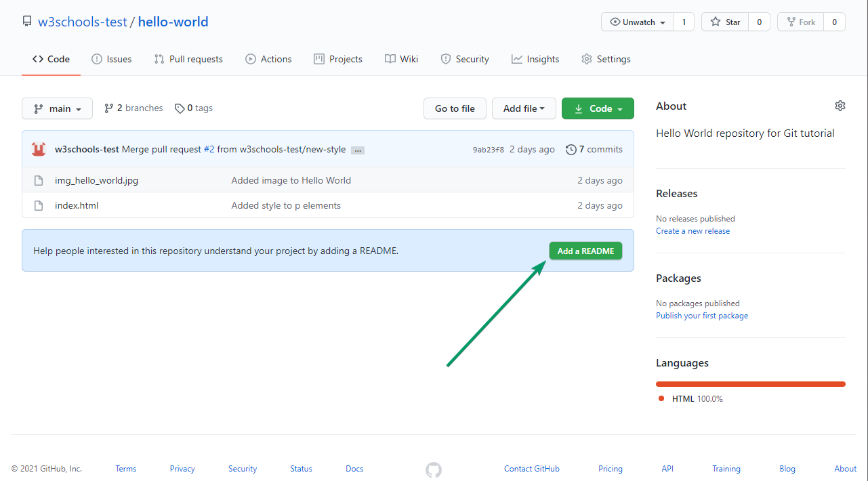
Task: Click the tags icon showing 0 tags
Action: pos(180,108)
